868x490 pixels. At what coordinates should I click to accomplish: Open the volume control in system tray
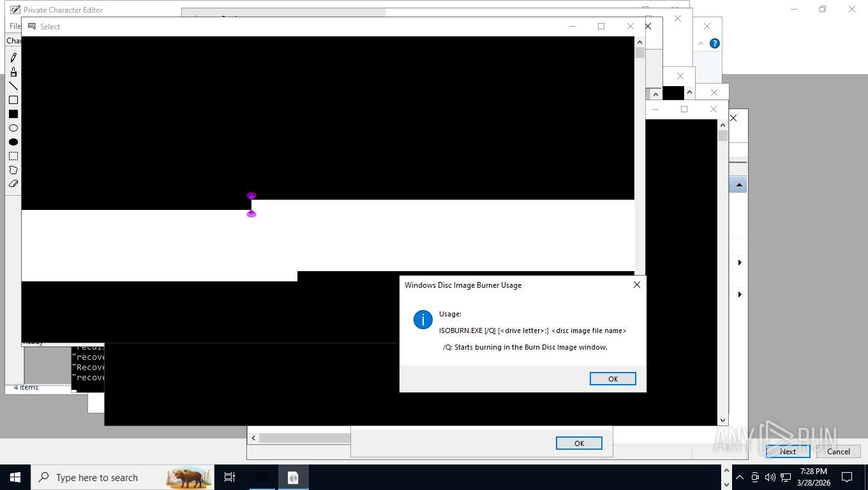click(x=770, y=477)
